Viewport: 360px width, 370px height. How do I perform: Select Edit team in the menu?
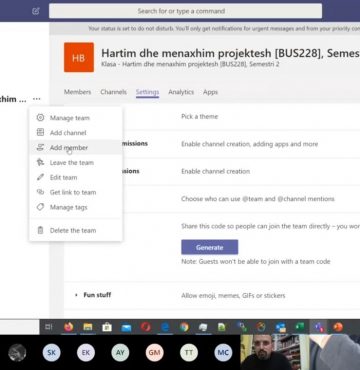[x=76, y=177]
